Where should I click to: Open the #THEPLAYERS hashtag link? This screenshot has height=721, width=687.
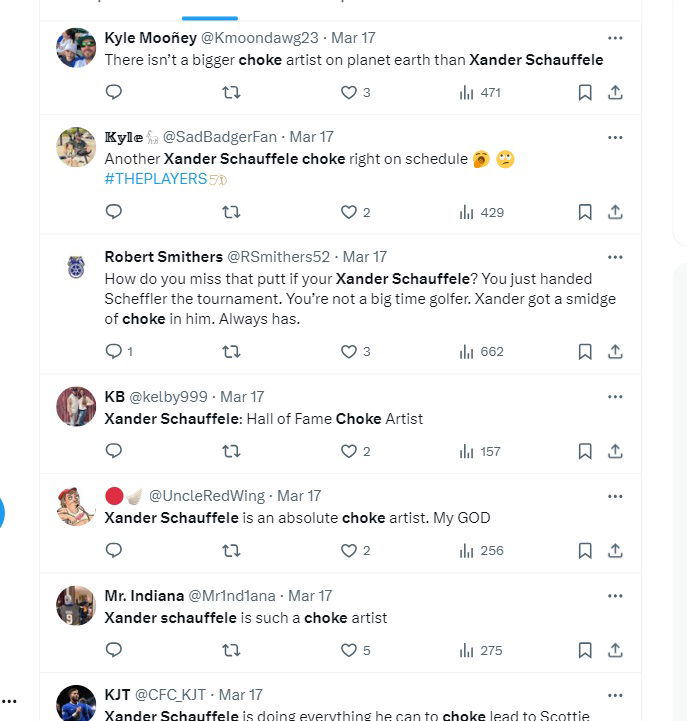click(155, 179)
